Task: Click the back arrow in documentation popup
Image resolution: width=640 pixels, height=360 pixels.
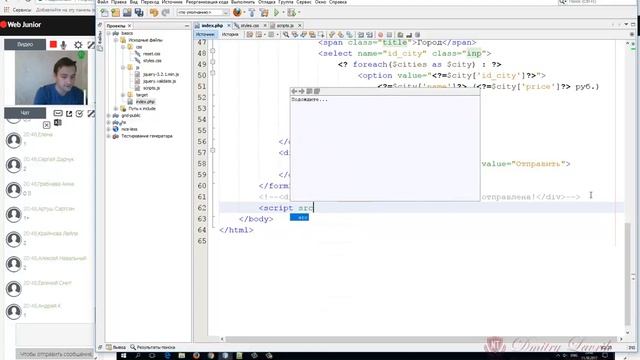Action: [294, 91]
